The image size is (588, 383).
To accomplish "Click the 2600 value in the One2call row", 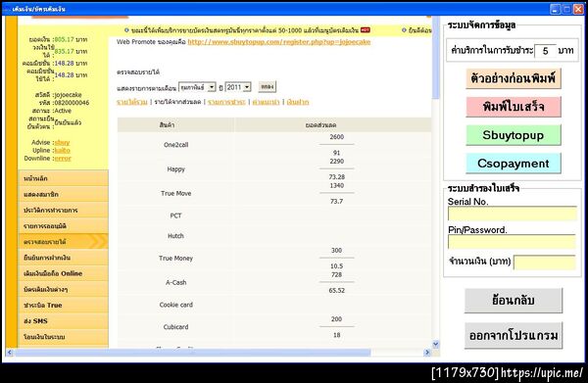I will pyautogui.click(x=337, y=137).
